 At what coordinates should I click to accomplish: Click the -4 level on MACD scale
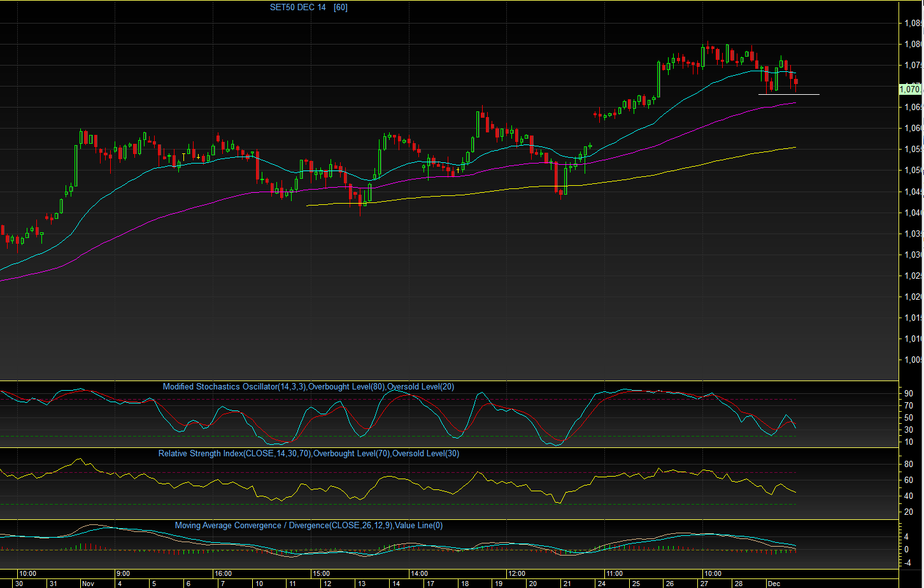tap(909, 562)
